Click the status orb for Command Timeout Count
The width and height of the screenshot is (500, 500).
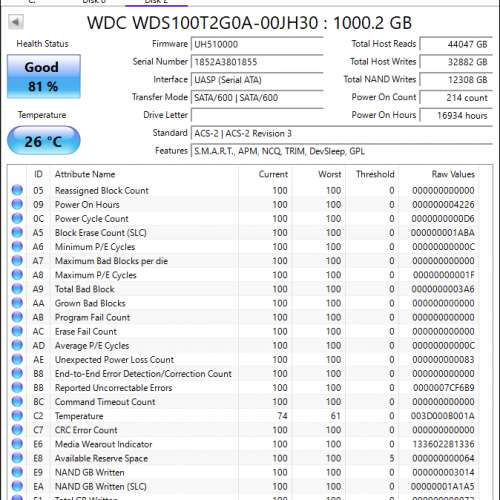[17, 401]
